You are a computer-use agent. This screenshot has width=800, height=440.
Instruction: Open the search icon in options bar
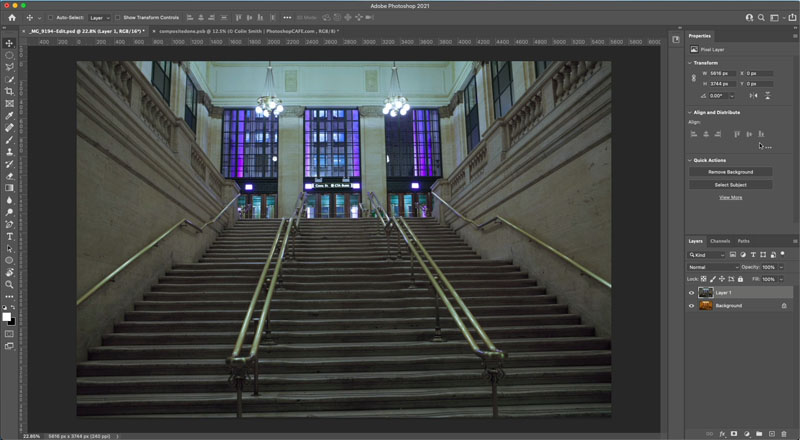(x=761, y=17)
